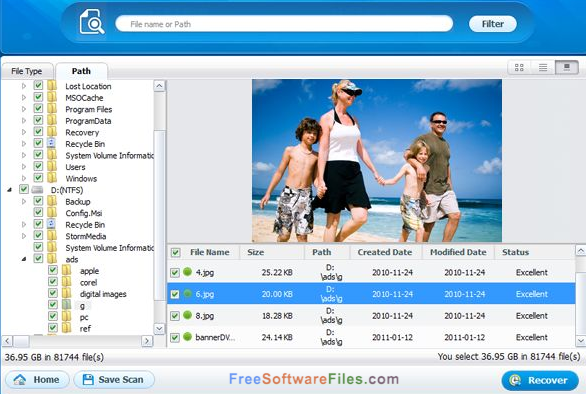Click tree panel scroll up arrow
This screenshot has height=394, width=586.
159,86
